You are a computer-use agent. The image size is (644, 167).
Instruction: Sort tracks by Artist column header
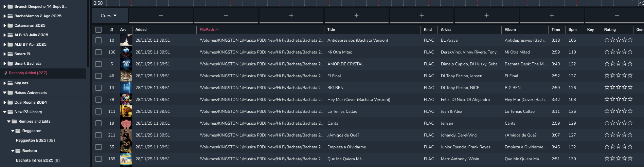click(446, 29)
